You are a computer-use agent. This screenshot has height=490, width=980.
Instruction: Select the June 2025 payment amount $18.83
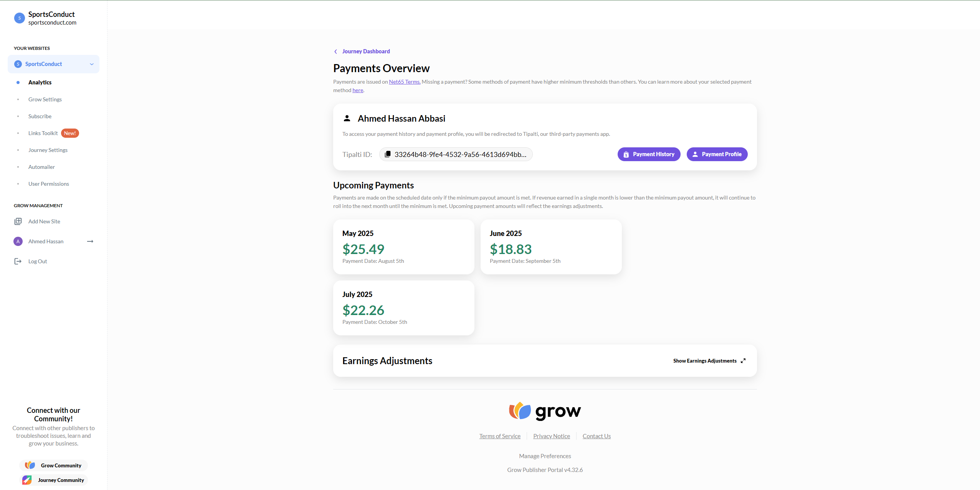point(511,249)
